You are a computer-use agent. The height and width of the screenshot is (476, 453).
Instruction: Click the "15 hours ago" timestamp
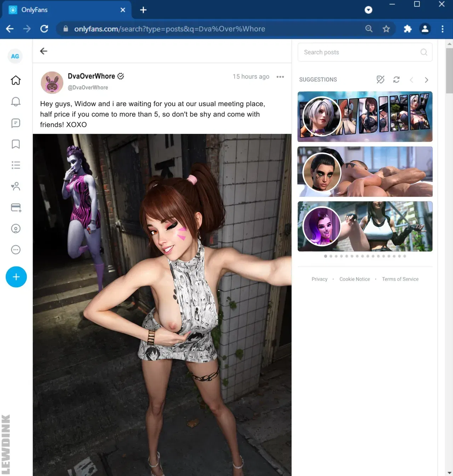[x=251, y=76]
